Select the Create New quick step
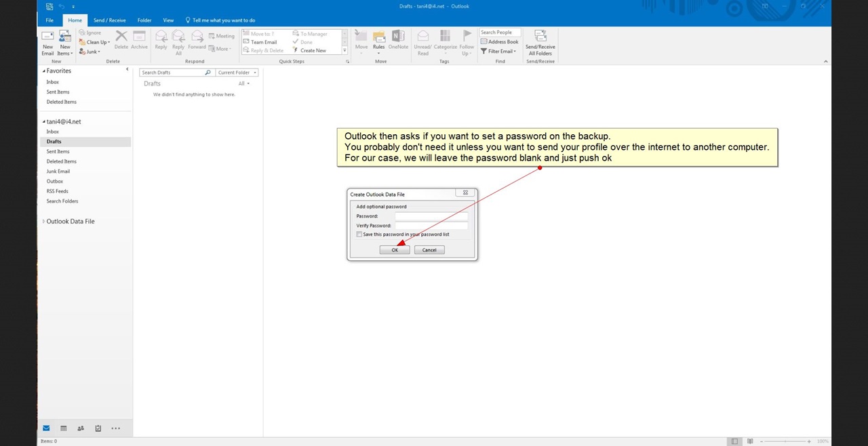Viewport: 868px width, 446px height. click(310, 50)
